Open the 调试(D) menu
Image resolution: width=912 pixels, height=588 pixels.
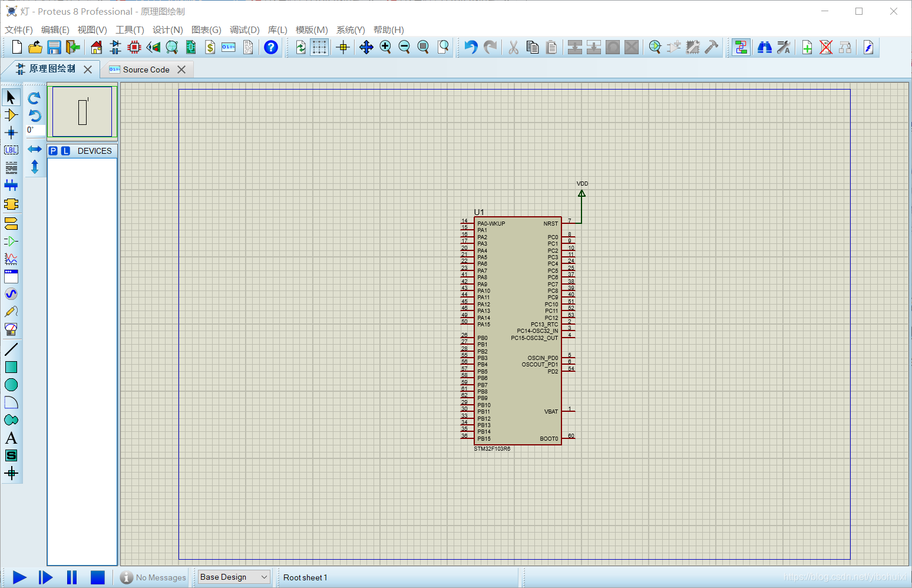[x=244, y=30]
